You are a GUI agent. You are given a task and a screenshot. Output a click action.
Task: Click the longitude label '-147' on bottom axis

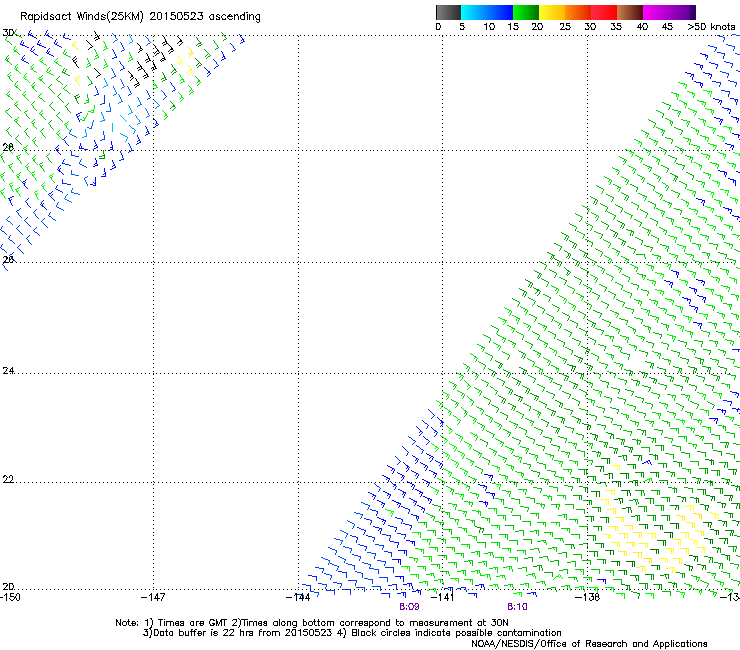(153, 597)
